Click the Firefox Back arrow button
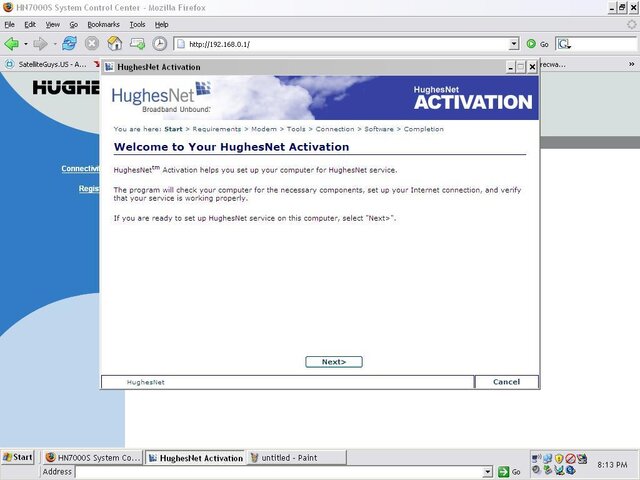Image resolution: width=640 pixels, height=480 pixels. pos(11,44)
